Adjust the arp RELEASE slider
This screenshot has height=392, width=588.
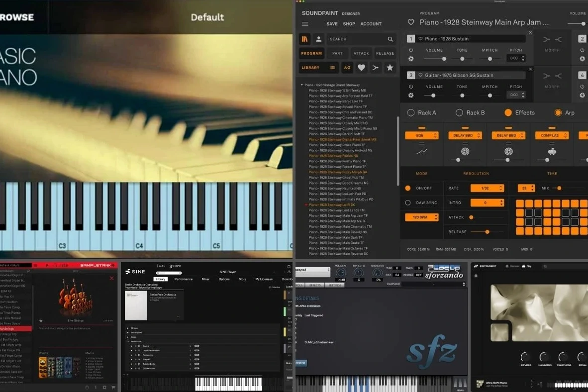point(487,232)
